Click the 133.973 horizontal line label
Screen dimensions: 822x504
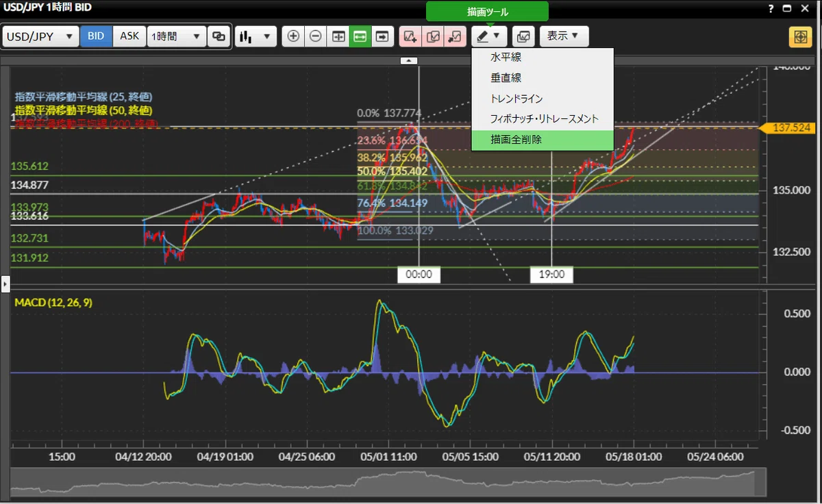coord(29,207)
